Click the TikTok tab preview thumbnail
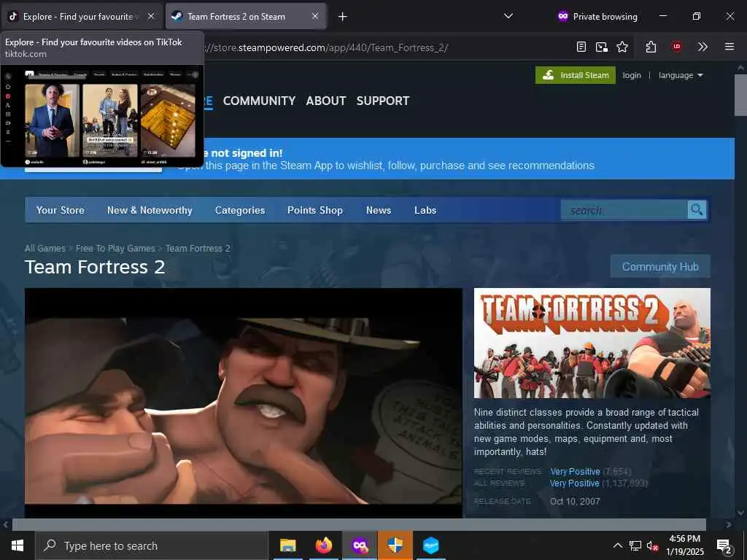 pyautogui.click(x=102, y=117)
